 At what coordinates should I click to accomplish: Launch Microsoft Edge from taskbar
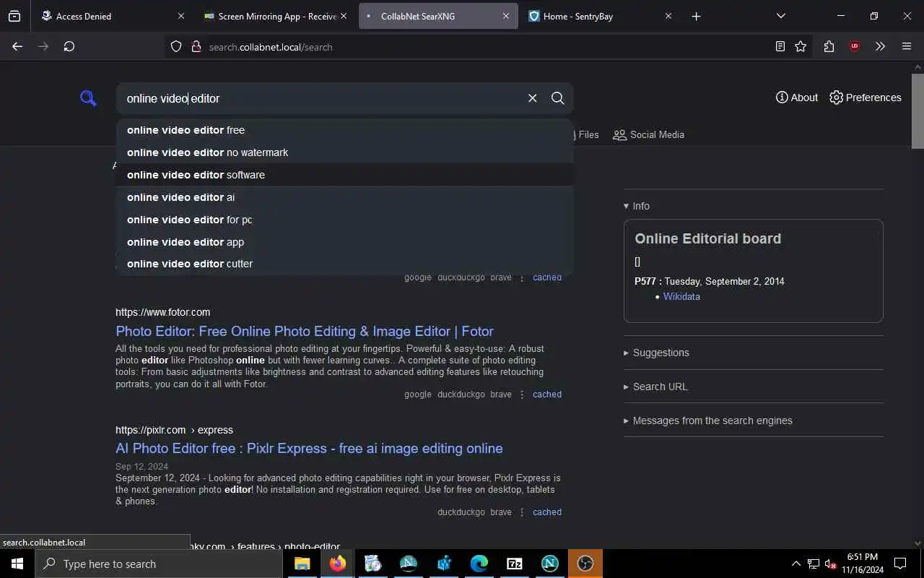pos(479,564)
